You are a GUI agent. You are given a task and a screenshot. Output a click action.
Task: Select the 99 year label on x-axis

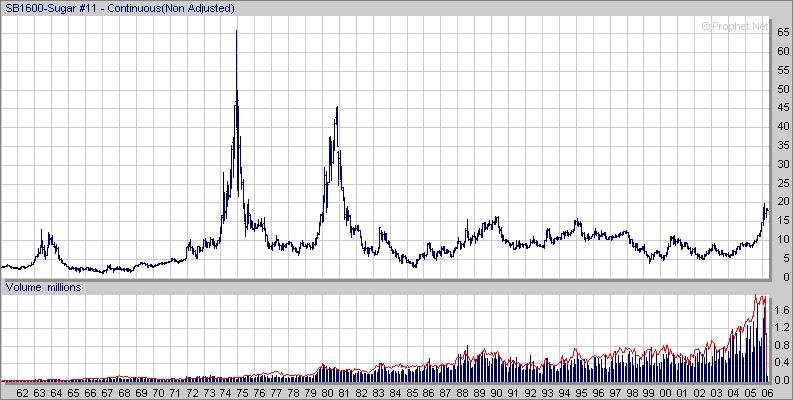click(649, 392)
